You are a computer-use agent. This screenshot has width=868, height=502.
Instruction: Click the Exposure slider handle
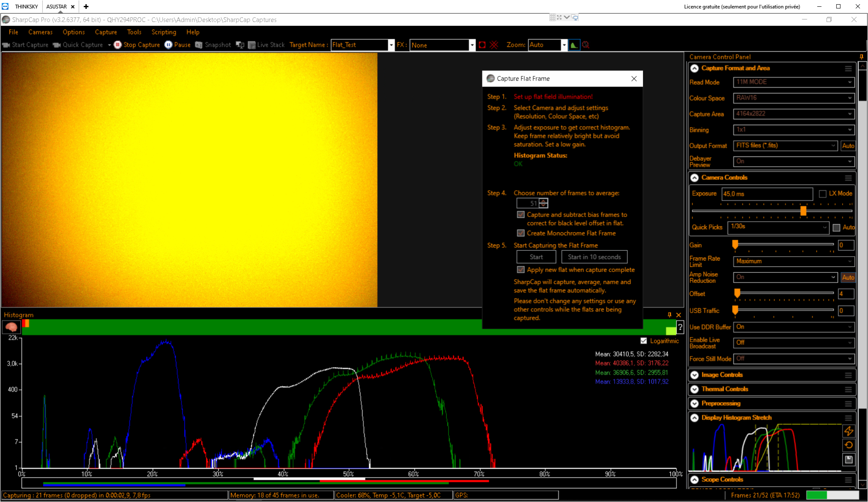[x=803, y=211]
